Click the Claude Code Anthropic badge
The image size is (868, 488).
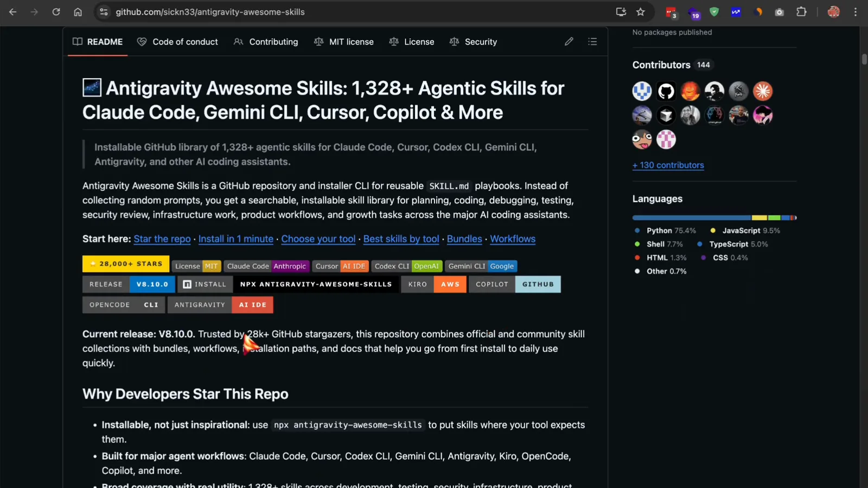tap(267, 266)
